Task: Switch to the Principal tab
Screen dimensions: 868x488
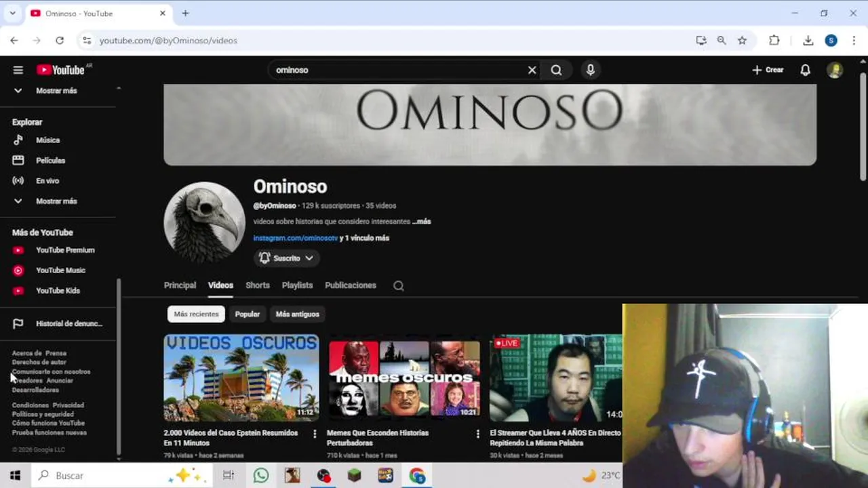Action: point(180,285)
